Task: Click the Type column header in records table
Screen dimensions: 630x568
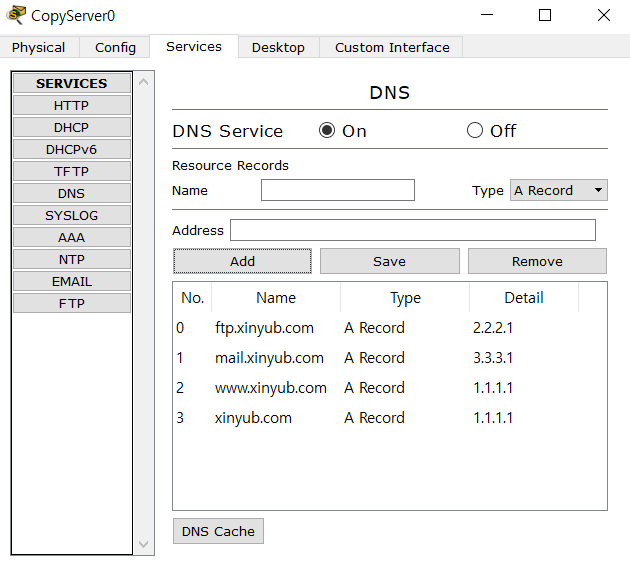Action: (x=405, y=298)
